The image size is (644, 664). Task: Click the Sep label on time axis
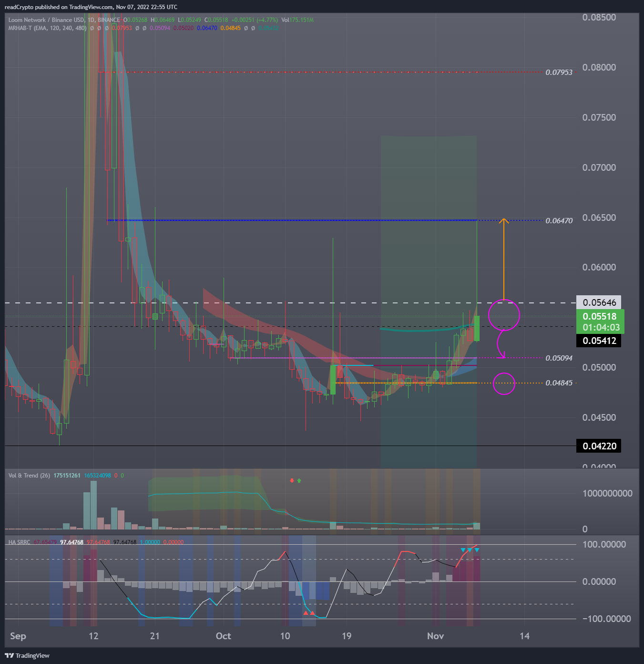click(x=18, y=636)
